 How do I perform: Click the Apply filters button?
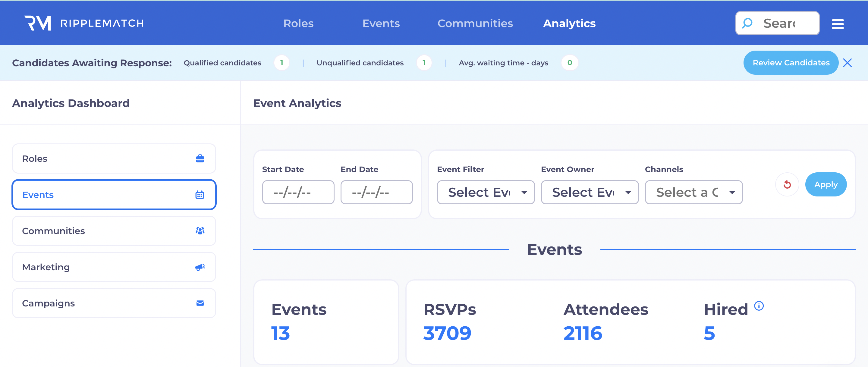tap(826, 184)
